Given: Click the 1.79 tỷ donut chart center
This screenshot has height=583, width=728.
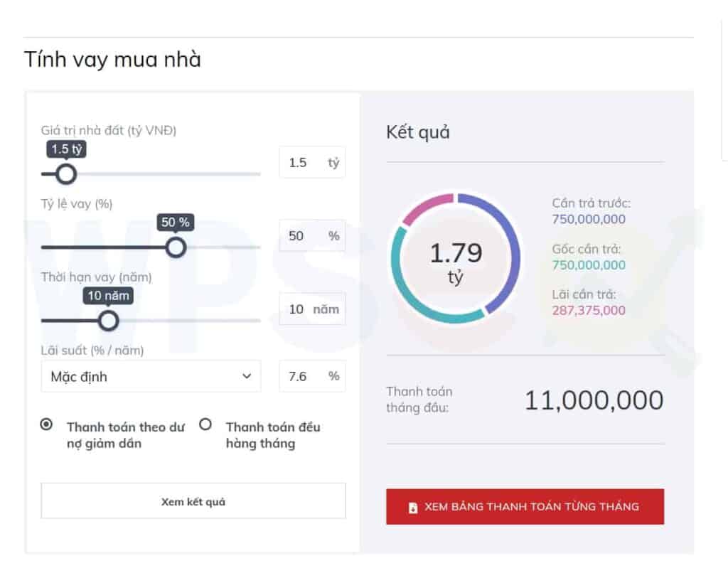Looking at the screenshot, I should [456, 260].
